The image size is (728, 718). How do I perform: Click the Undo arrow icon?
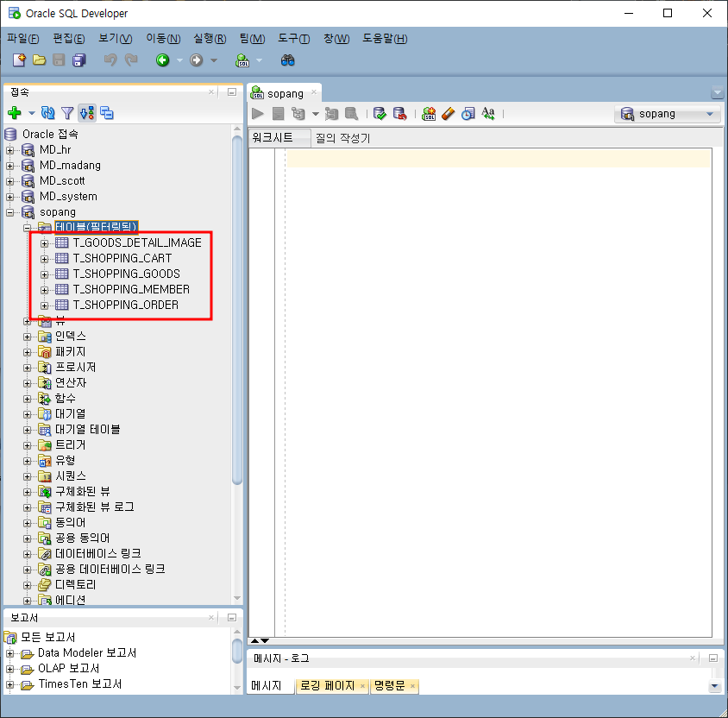coord(110,60)
